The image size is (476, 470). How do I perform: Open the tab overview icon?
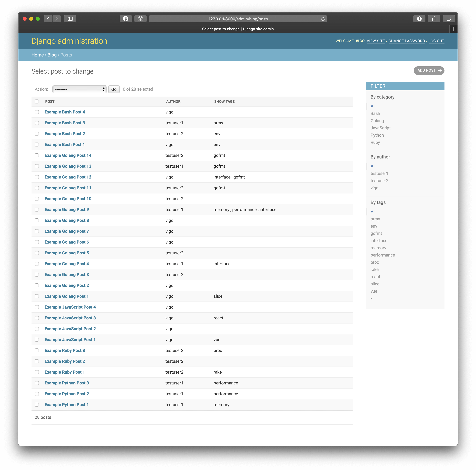tap(449, 19)
